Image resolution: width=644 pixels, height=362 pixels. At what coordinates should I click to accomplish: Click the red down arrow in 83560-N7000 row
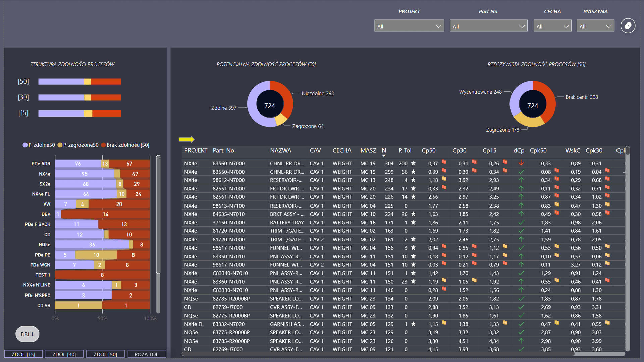521,163
